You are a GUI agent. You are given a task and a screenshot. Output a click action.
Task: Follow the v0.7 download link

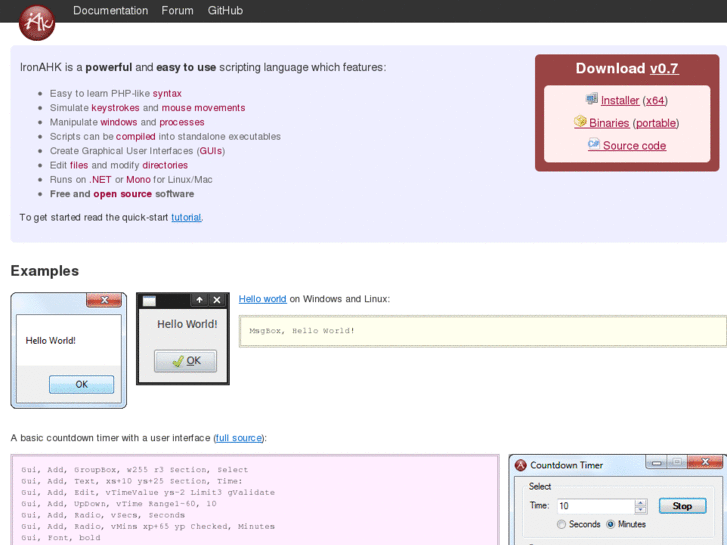click(664, 69)
